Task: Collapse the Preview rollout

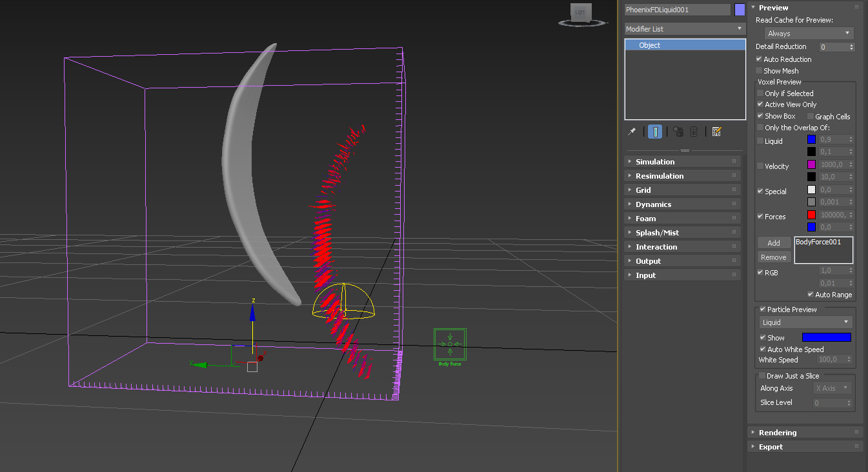Action: 805,8
